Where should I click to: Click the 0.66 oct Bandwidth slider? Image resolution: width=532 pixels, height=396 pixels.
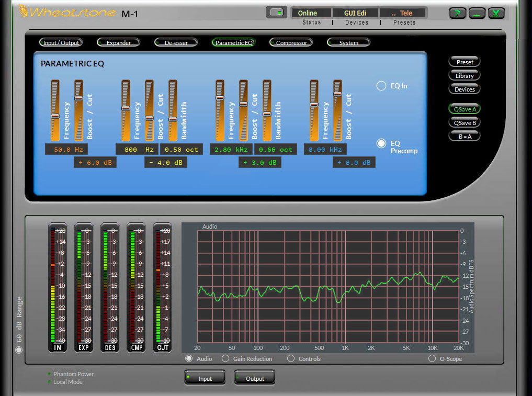(267, 110)
